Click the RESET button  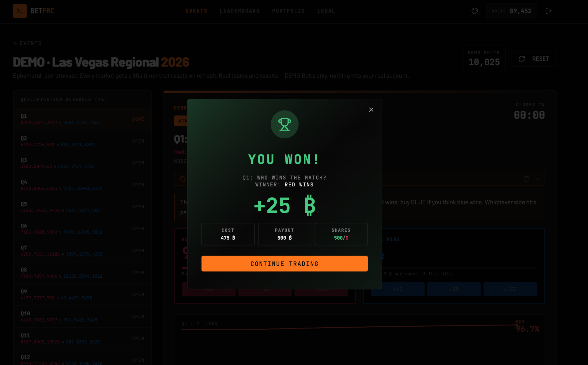(x=533, y=59)
